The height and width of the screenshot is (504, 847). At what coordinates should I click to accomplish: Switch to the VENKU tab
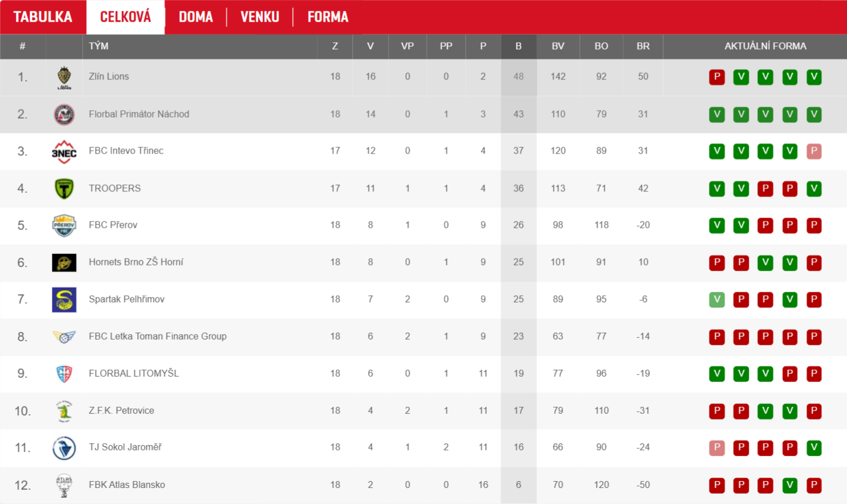tap(260, 17)
